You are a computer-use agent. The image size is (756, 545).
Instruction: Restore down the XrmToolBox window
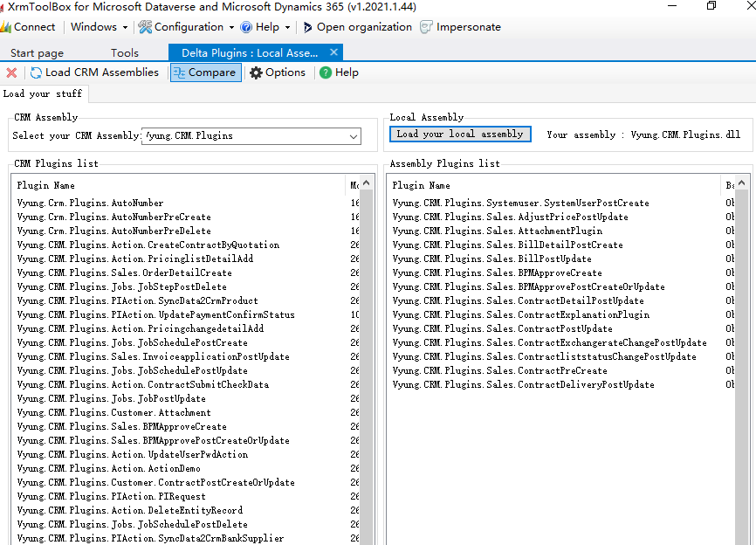[x=711, y=5]
